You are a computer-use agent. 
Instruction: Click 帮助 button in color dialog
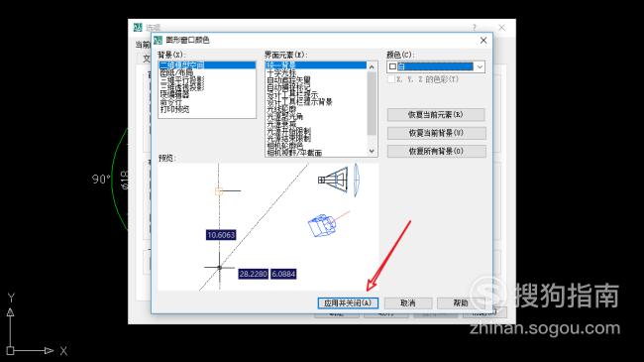click(461, 303)
